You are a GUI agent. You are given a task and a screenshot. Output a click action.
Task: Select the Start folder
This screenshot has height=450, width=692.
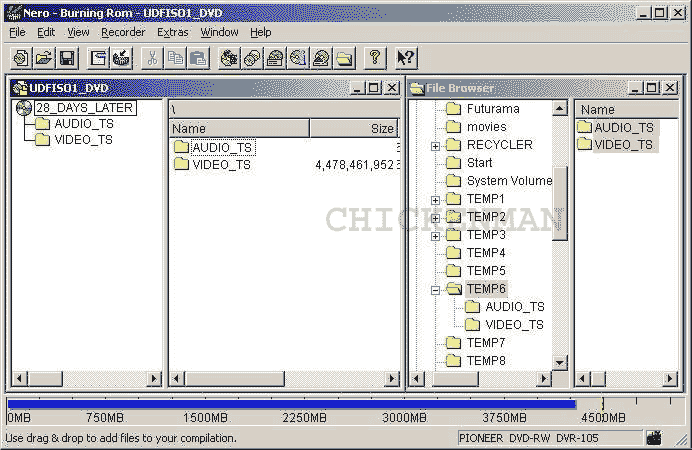click(x=480, y=163)
